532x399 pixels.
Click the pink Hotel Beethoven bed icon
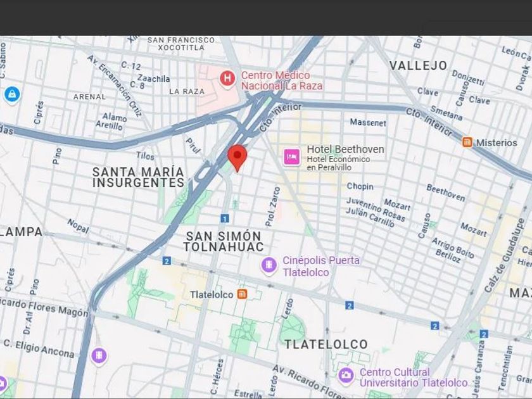click(292, 157)
